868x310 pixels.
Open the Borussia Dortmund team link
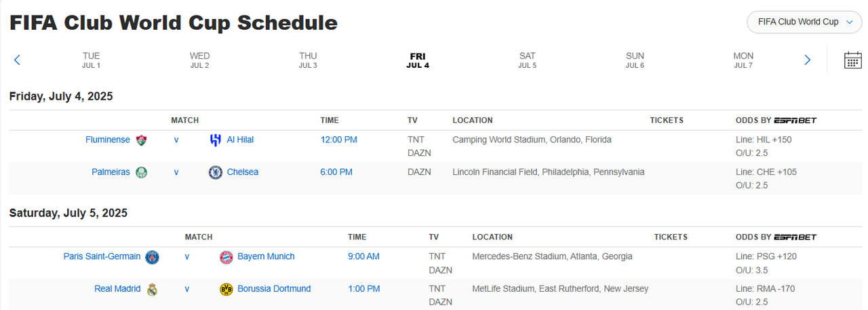pyautogui.click(x=274, y=289)
